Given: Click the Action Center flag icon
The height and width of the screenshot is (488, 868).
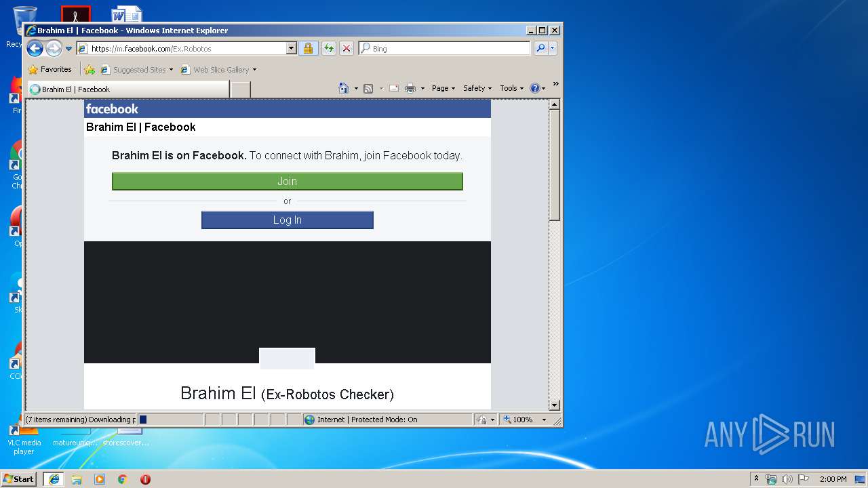Looking at the screenshot, I should (x=804, y=479).
